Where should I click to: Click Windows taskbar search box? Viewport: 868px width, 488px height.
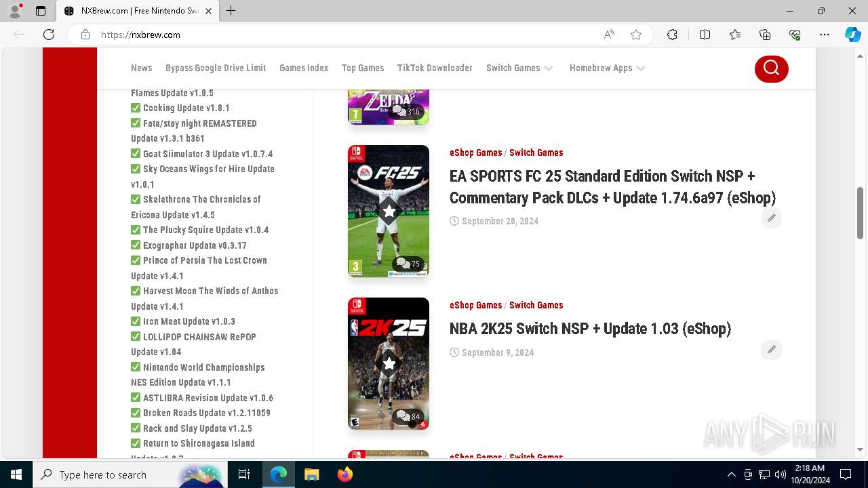click(129, 474)
